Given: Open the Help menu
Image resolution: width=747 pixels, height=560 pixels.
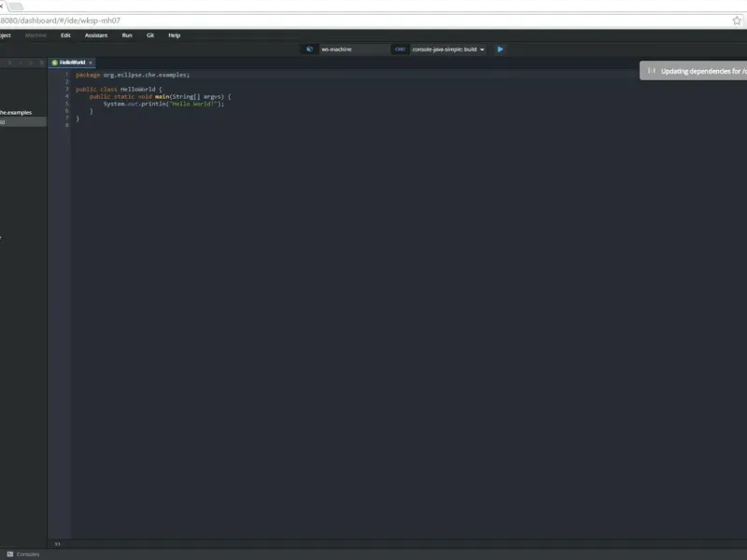Looking at the screenshot, I should point(175,35).
